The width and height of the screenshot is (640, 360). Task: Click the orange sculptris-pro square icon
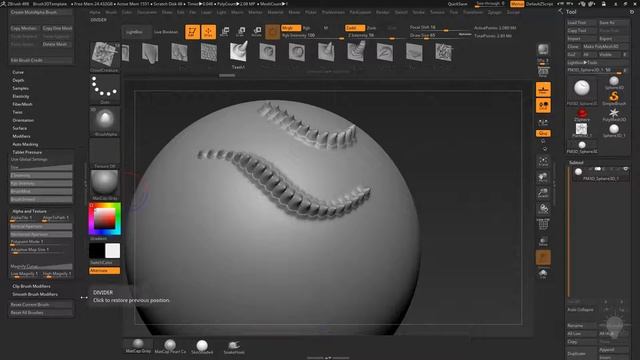click(272, 32)
